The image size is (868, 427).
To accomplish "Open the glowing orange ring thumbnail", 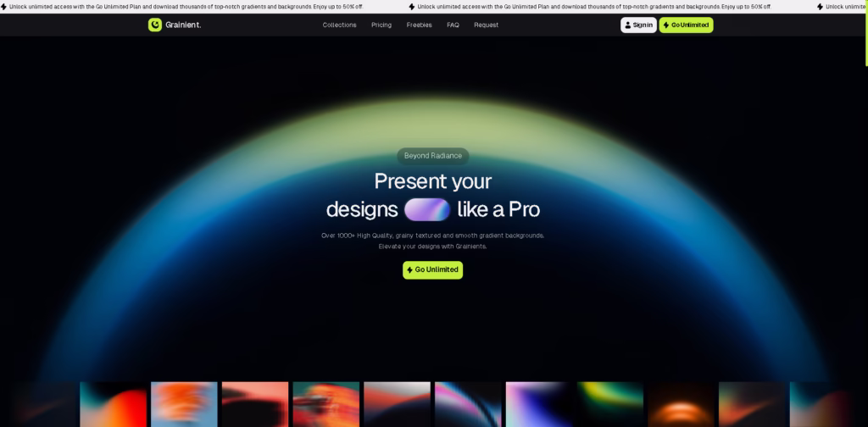I will click(x=681, y=404).
